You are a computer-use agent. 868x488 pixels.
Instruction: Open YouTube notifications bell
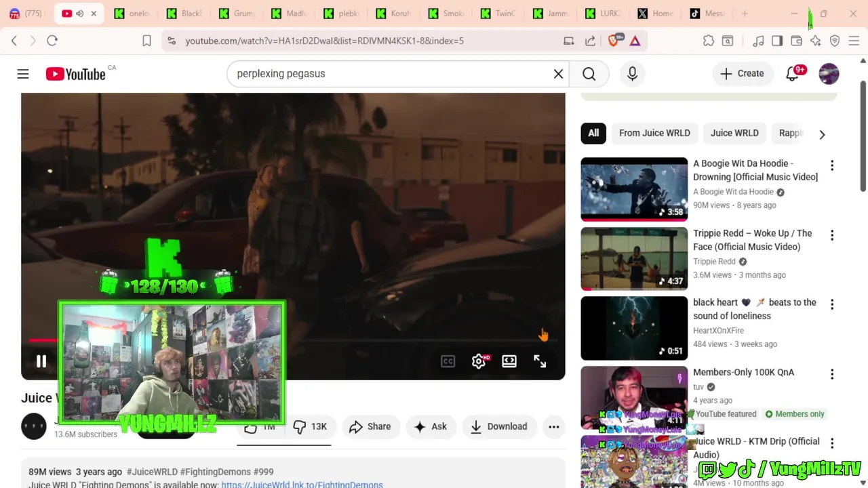coord(792,73)
